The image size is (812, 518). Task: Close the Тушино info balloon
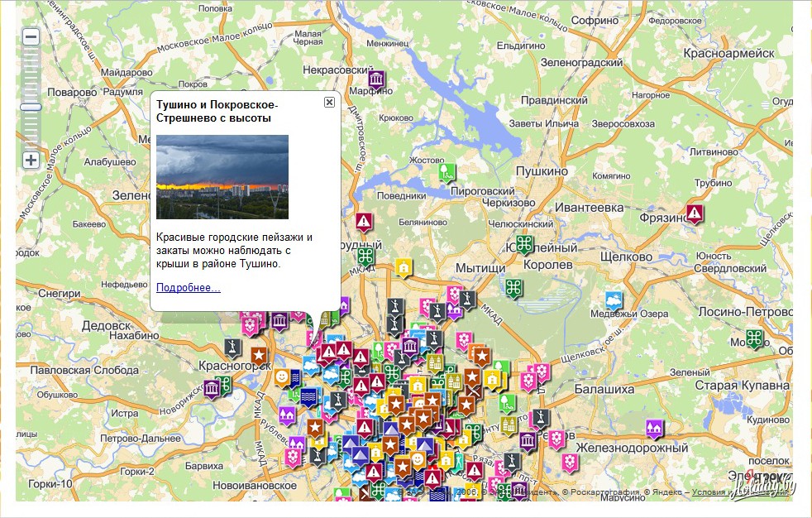point(329,102)
